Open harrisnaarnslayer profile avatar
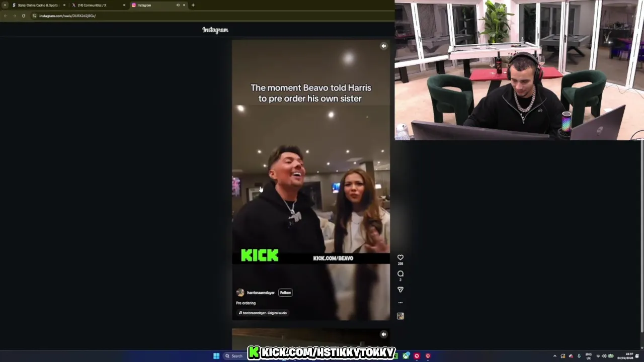Image resolution: width=644 pixels, height=362 pixels. tap(240, 293)
